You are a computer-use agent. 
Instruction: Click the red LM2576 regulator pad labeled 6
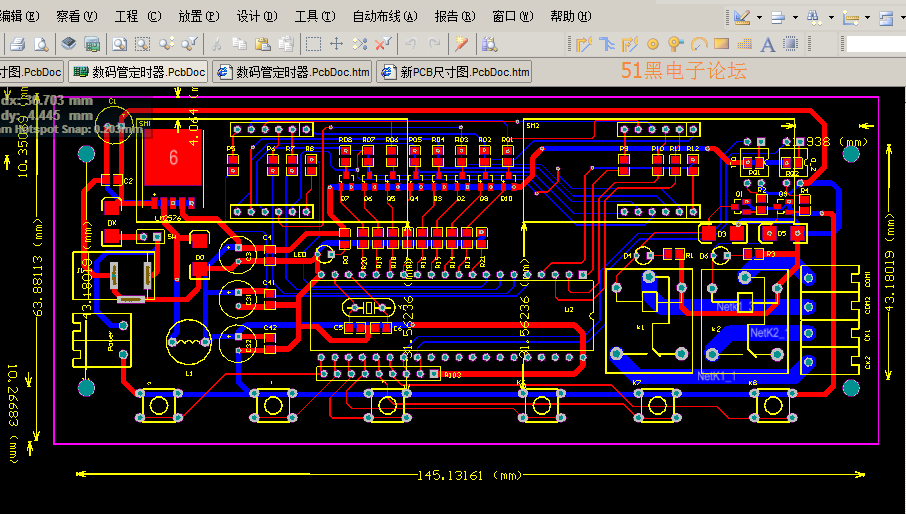tap(173, 157)
